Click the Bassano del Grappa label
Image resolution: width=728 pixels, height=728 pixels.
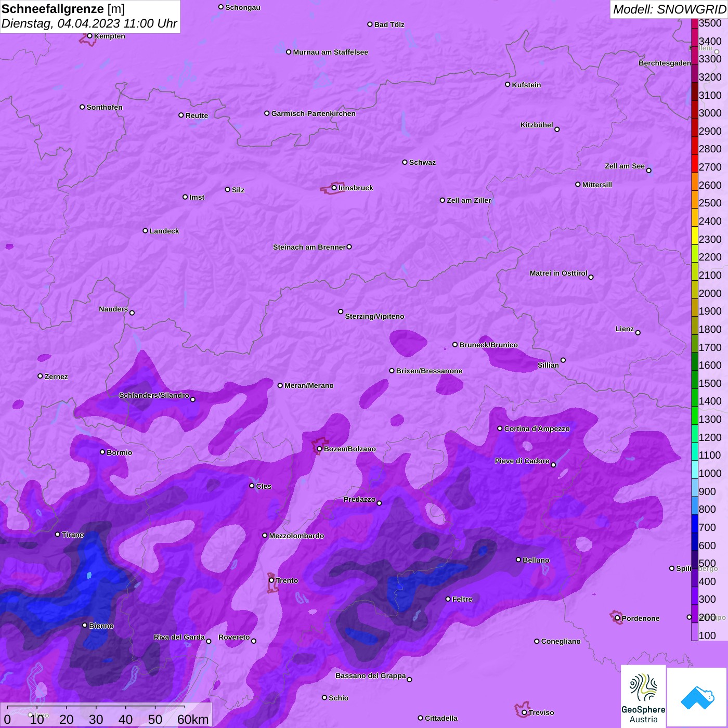(x=370, y=675)
